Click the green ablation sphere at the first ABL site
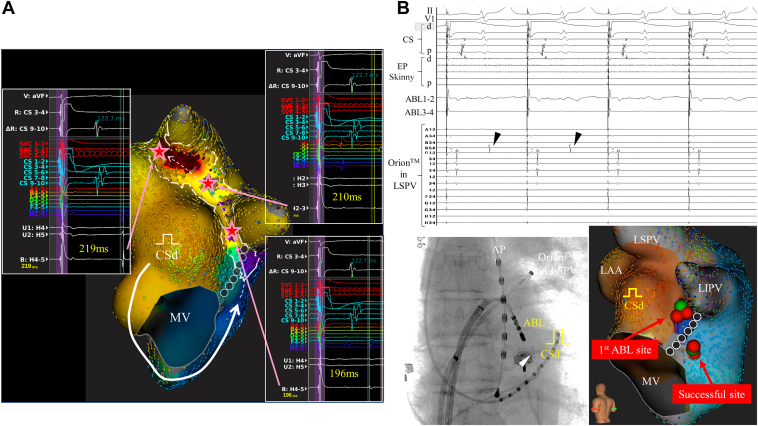The width and height of the screenshot is (758, 426). [x=681, y=306]
